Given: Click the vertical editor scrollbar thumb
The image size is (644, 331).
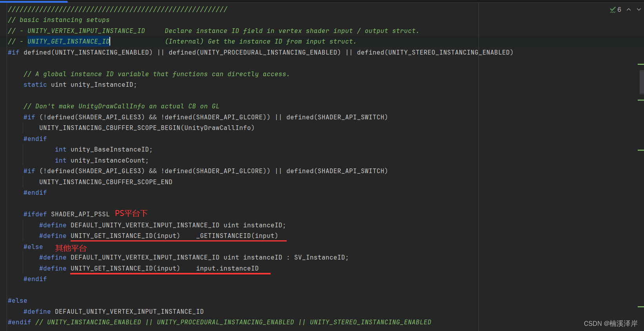Looking at the screenshot, I should (x=642, y=82).
